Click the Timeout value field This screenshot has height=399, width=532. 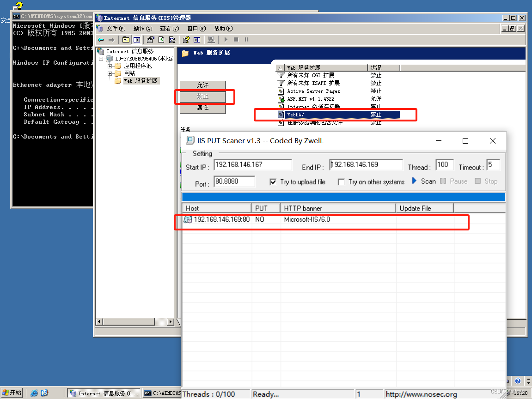[x=493, y=165]
